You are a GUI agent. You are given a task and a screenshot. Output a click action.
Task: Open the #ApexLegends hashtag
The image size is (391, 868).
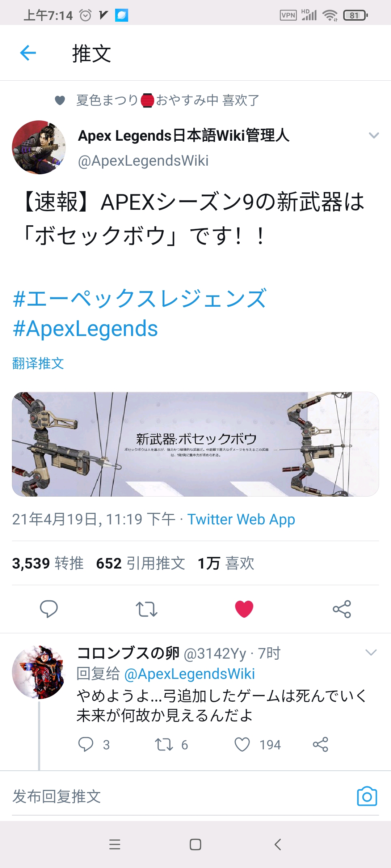(85, 328)
